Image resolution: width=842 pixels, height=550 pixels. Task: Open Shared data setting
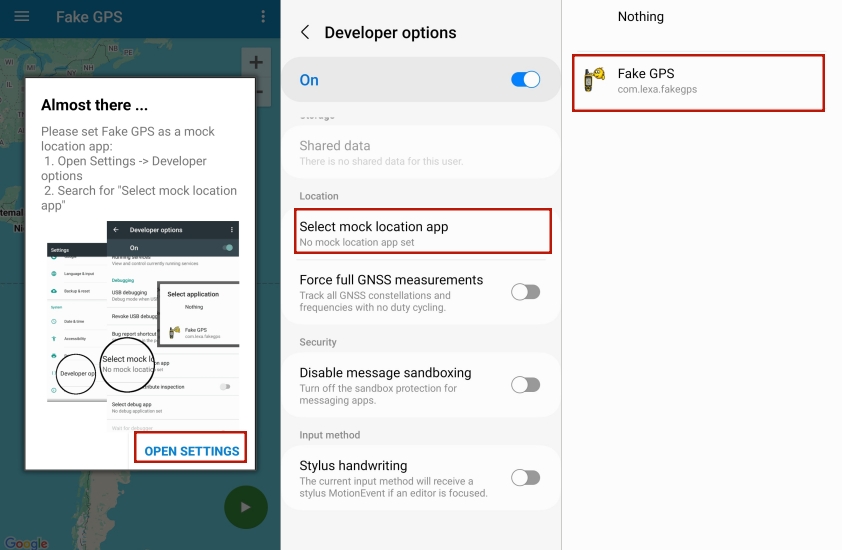(x=421, y=153)
